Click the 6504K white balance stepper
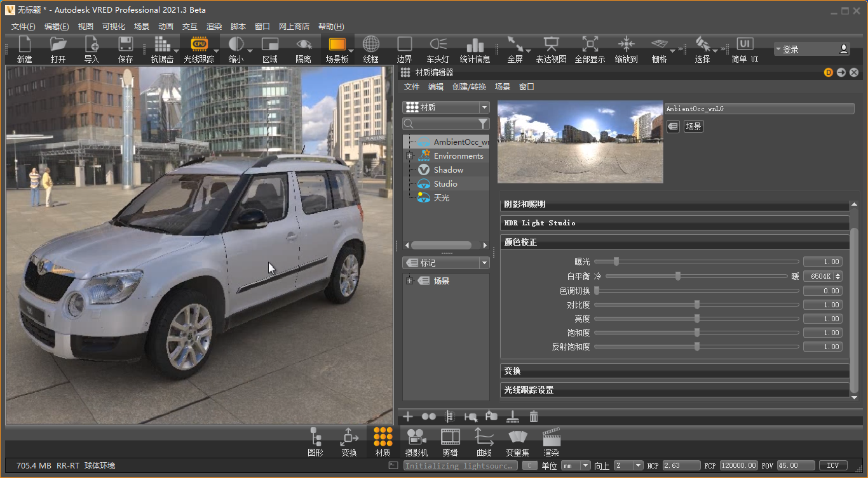 838,276
